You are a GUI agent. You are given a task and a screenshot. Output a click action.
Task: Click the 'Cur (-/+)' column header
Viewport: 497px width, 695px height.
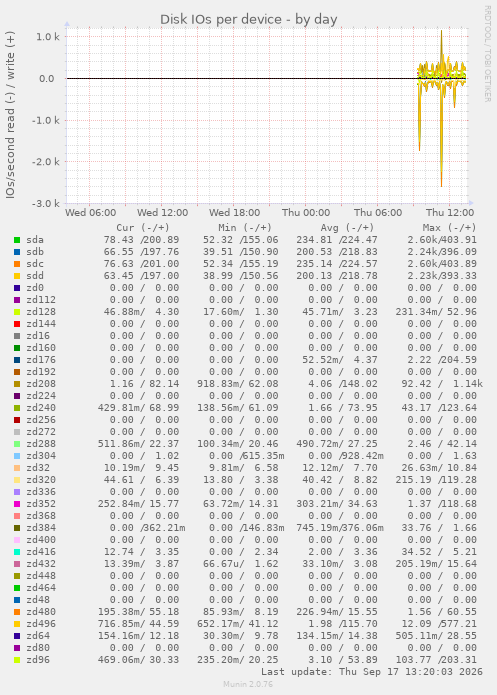[143, 228]
